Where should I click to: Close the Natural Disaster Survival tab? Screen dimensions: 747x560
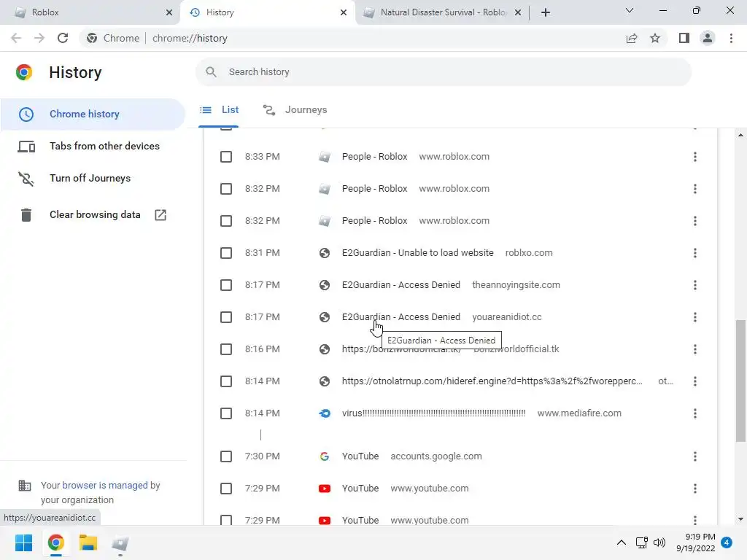(518, 12)
